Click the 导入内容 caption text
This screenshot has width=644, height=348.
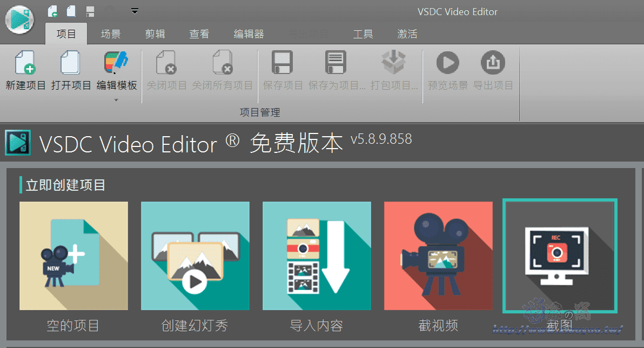click(x=317, y=325)
